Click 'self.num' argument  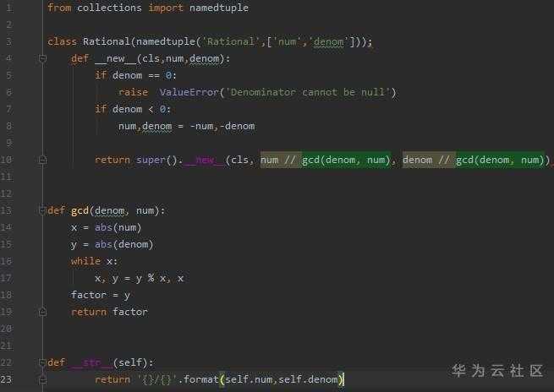click(x=249, y=379)
